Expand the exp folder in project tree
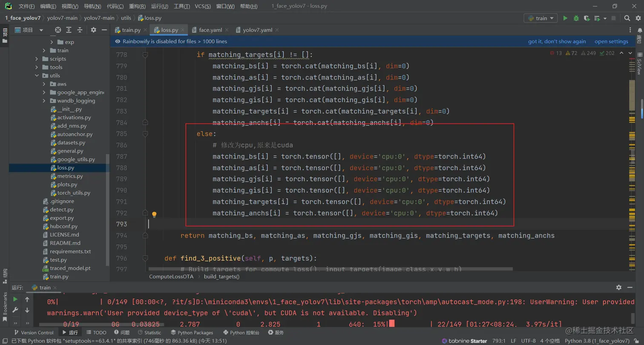 52,42
